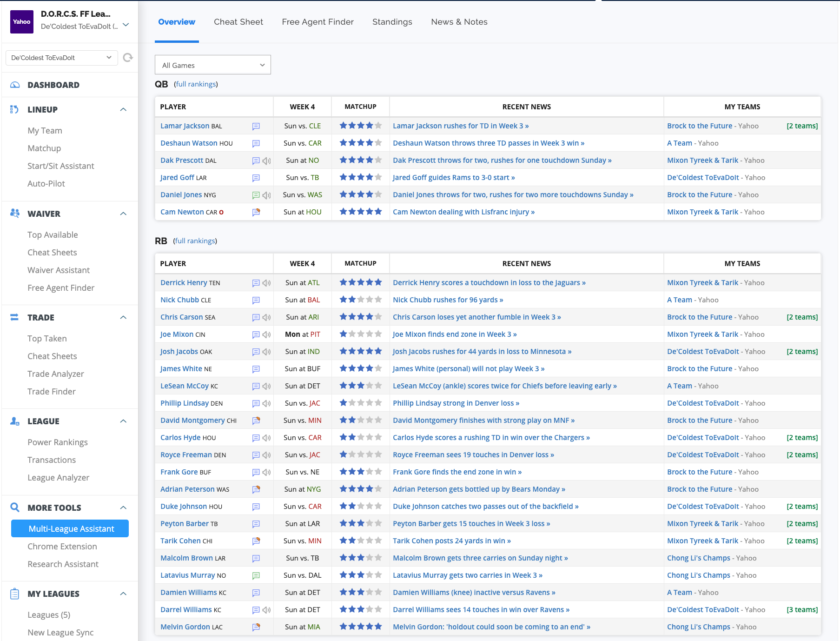
Task: Open Derrick Henry's Mixon Tyreek & Tarik team
Action: [702, 283]
